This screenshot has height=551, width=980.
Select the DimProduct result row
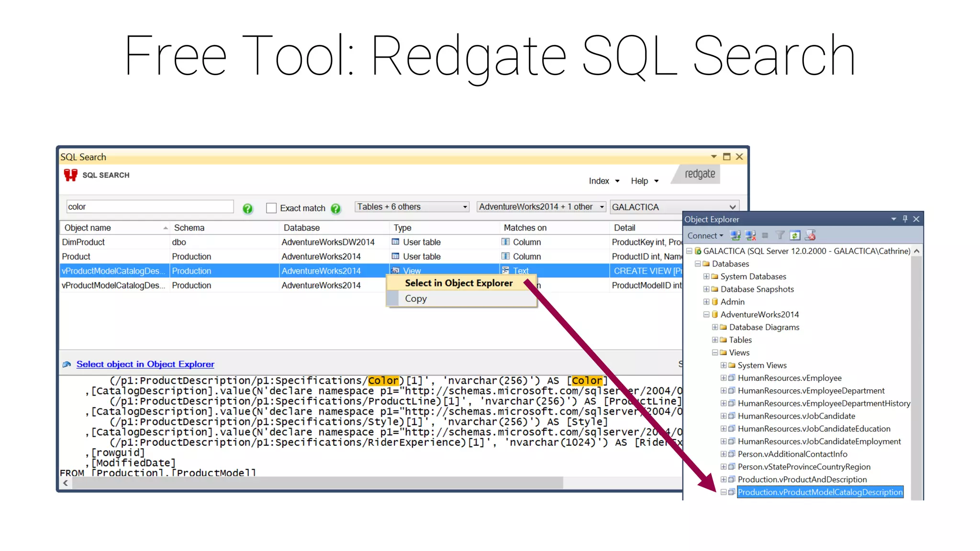tap(371, 242)
